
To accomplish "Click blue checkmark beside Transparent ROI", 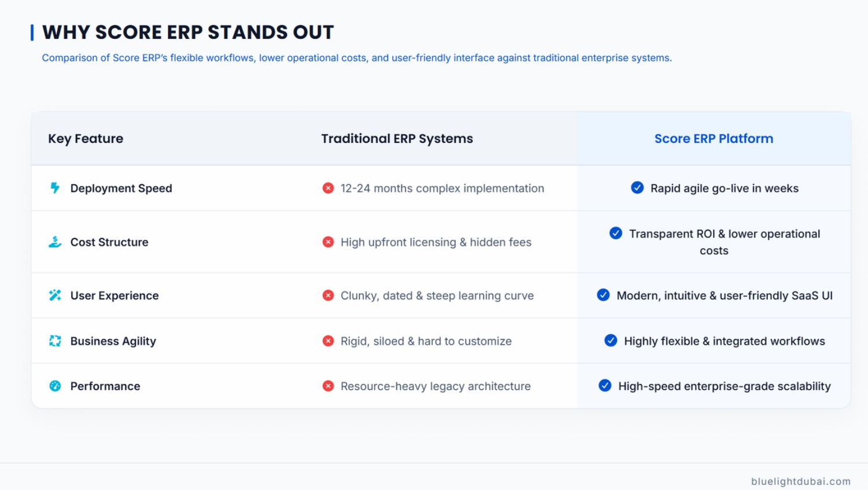I will point(616,233).
